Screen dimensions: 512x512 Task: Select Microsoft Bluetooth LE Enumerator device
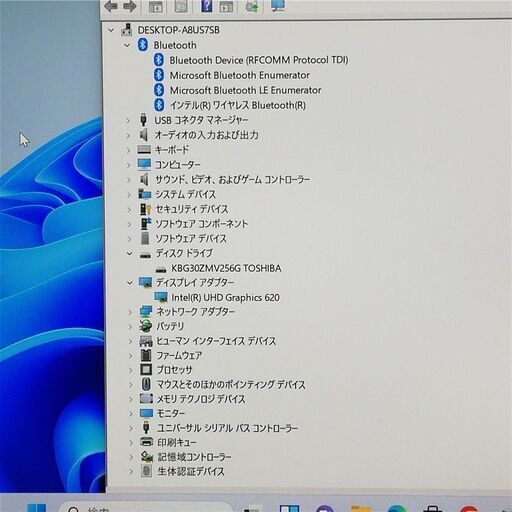point(245,90)
